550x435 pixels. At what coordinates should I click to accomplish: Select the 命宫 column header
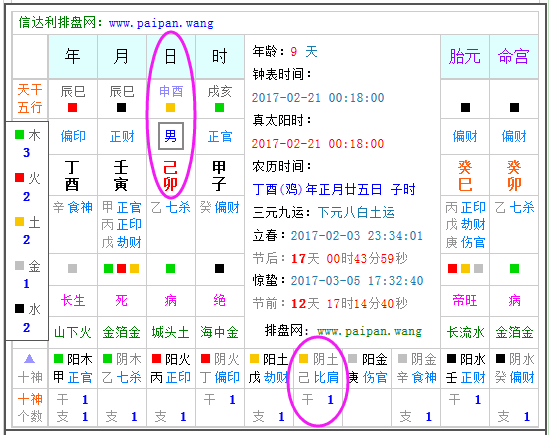[x=514, y=56]
